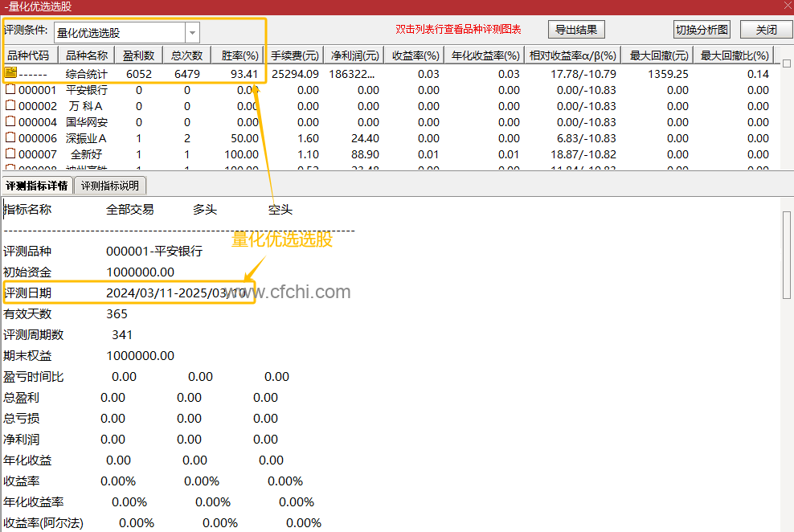The width and height of the screenshot is (794, 532).
Task: Click the 盈亏时间比 row label
Action: coord(34,377)
